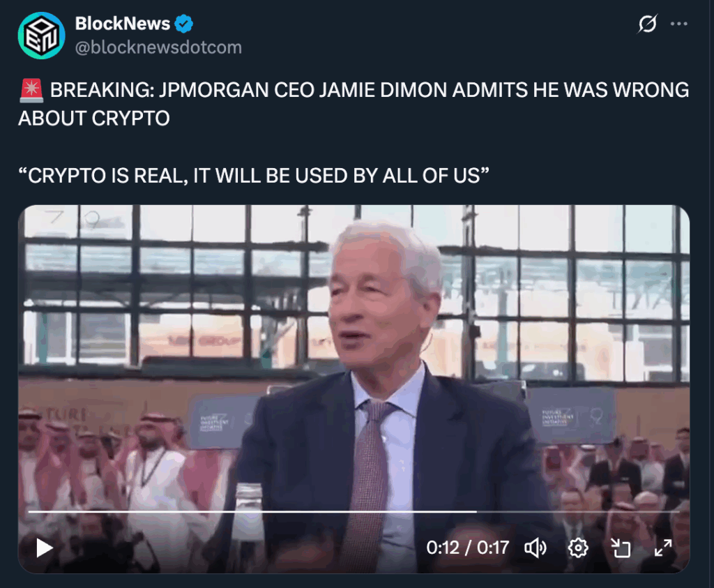714x588 pixels.
Task: Click the "CRYPTO IS REAL" quote line
Action: click(254, 175)
